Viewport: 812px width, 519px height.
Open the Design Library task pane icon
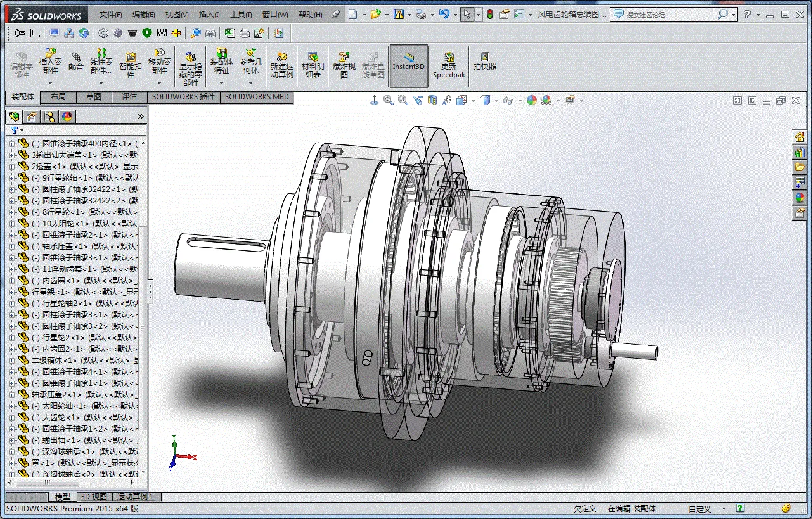pos(799,152)
